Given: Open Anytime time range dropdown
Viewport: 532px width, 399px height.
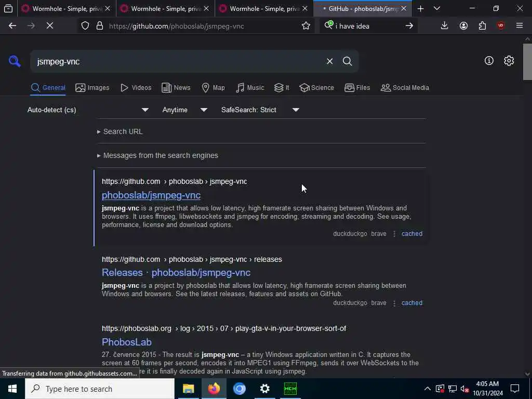Looking at the screenshot, I should click(184, 110).
